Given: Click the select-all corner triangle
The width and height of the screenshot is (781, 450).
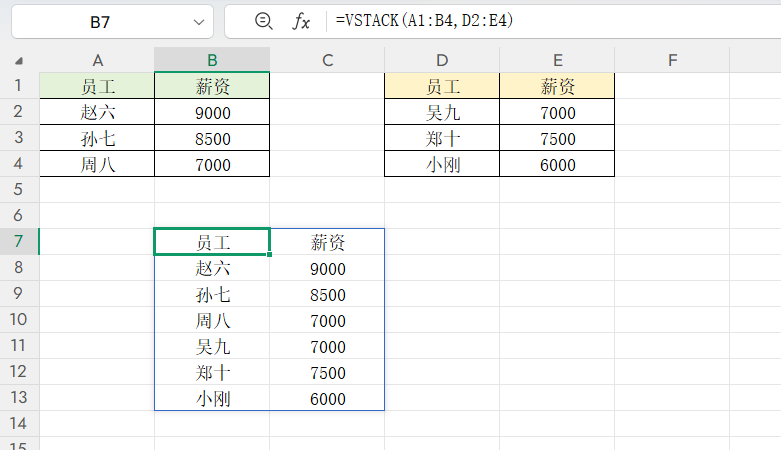Looking at the screenshot, I should (x=19, y=61).
